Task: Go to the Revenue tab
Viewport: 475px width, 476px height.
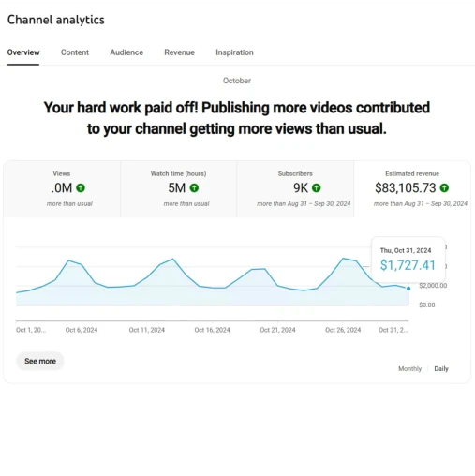Action: pos(179,52)
